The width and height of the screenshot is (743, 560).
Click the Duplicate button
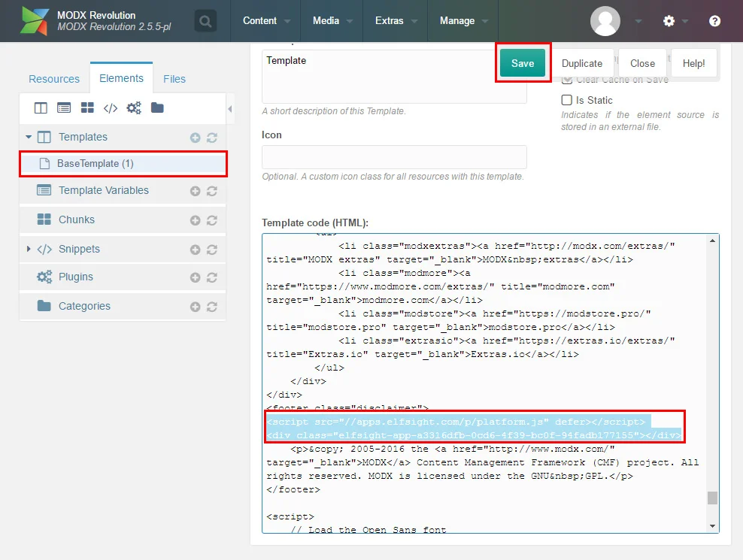tap(582, 63)
